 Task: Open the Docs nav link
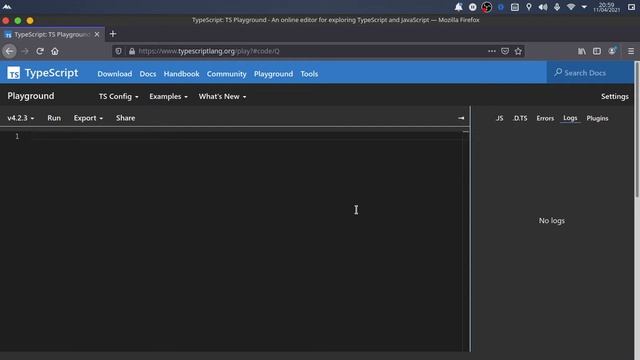pos(148,74)
